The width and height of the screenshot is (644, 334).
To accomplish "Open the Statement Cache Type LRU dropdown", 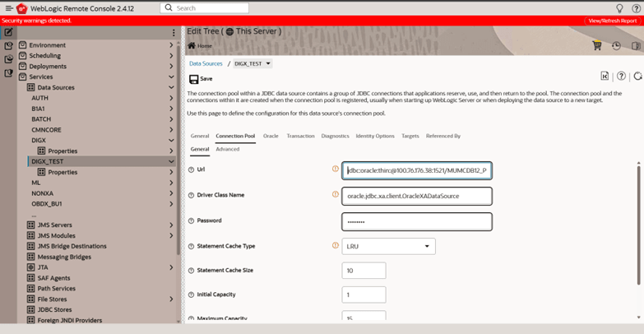I will tap(388, 247).
